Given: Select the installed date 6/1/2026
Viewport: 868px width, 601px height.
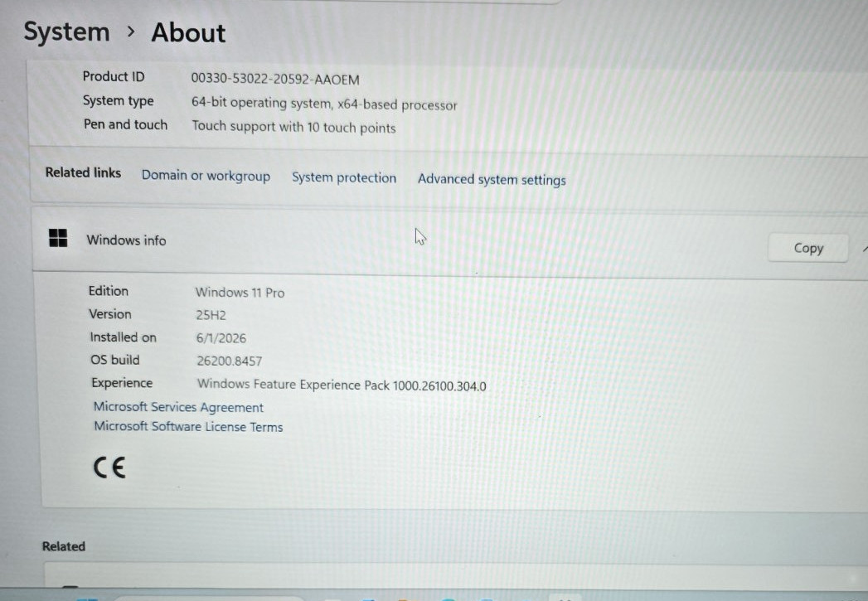Looking at the screenshot, I should tap(221, 338).
